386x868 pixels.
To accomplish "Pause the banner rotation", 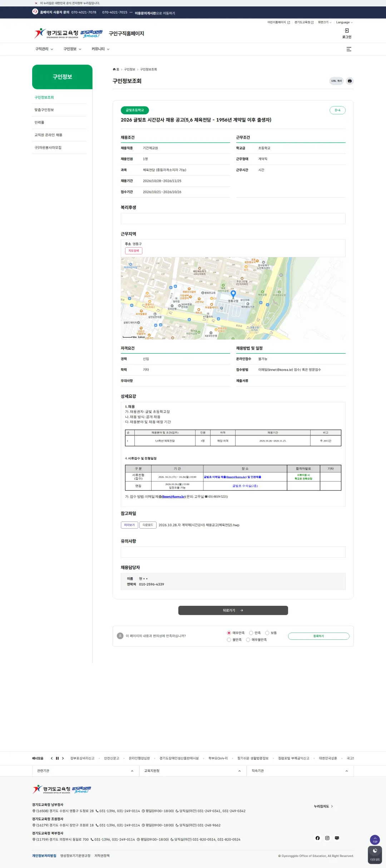I will click(57, 758).
